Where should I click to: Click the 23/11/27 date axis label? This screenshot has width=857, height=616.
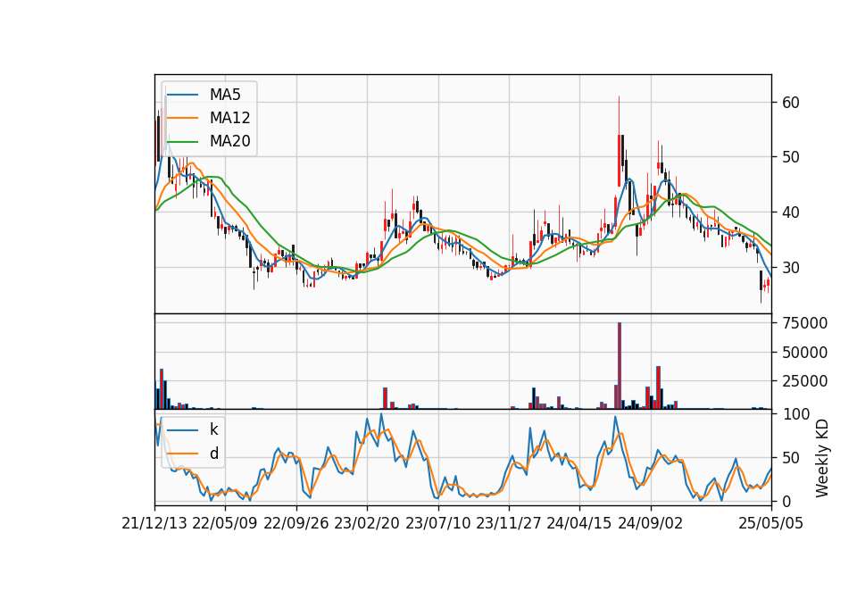point(509,523)
